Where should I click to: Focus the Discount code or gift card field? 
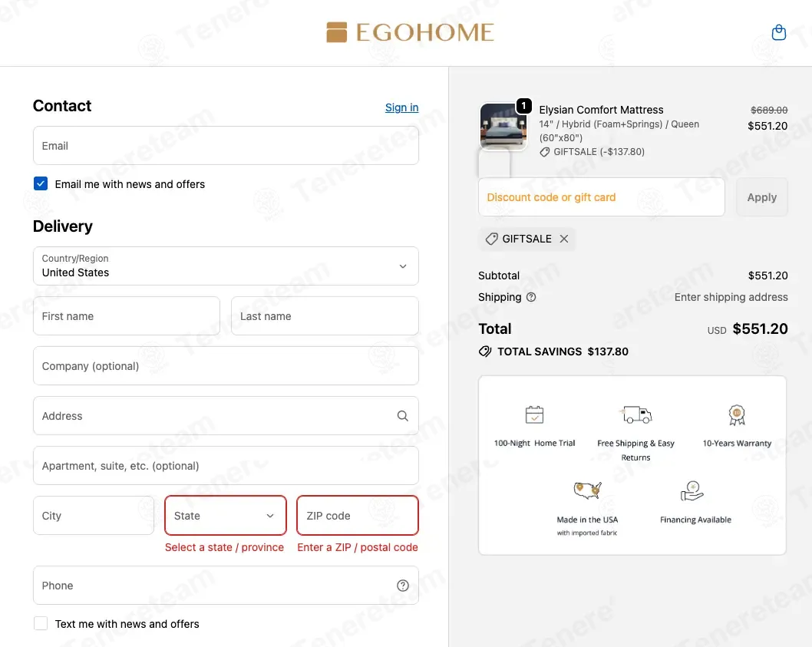click(x=601, y=196)
